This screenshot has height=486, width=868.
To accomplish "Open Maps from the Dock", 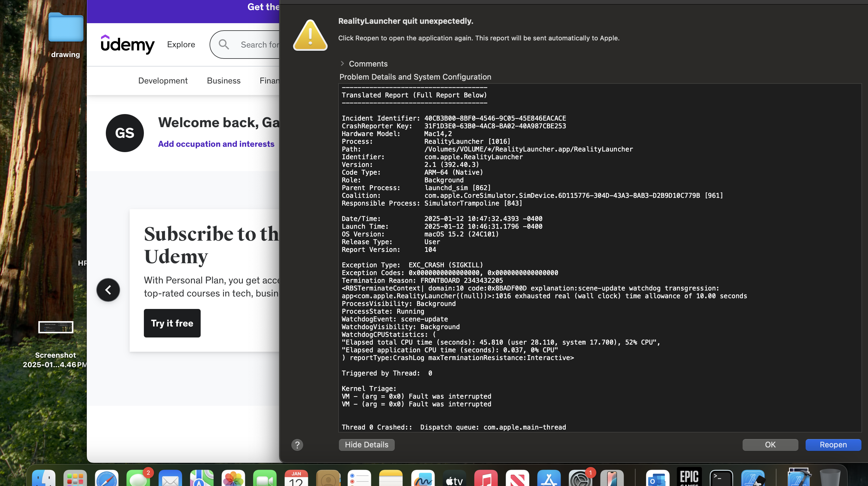I will [x=202, y=478].
